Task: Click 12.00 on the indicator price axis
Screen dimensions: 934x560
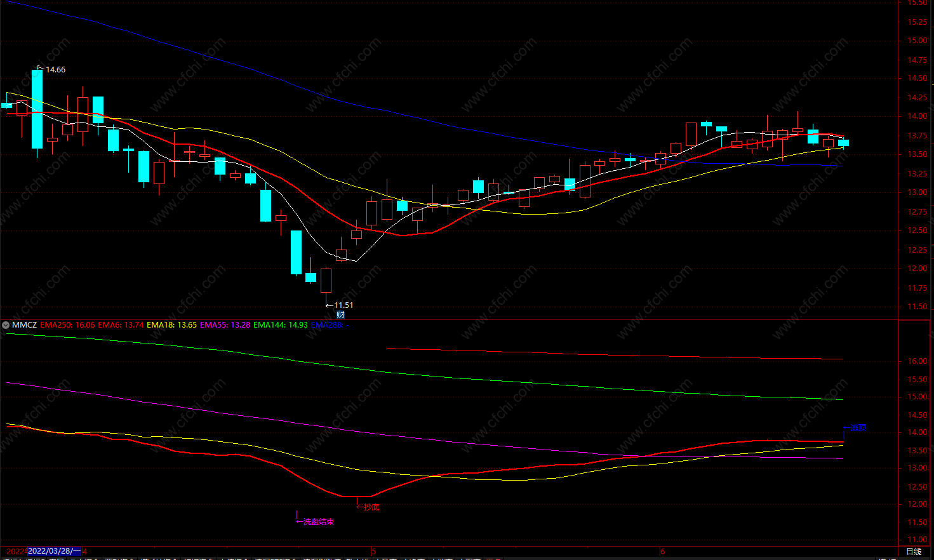Action: coord(917,504)
